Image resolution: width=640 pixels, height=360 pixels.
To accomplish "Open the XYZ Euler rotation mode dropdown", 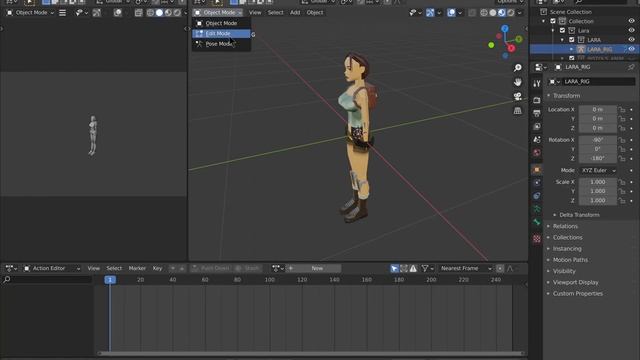I will (598, 170).
